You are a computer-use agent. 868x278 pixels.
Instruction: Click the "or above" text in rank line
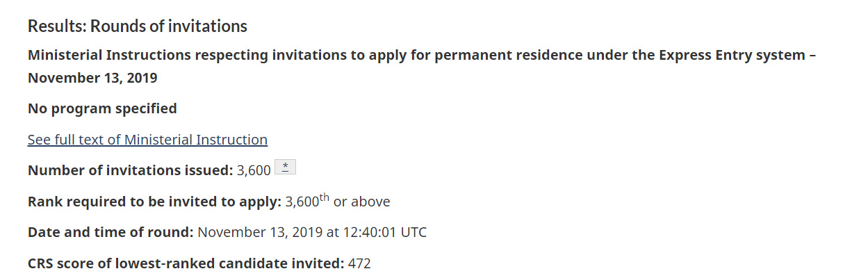[x=361, y=202]
